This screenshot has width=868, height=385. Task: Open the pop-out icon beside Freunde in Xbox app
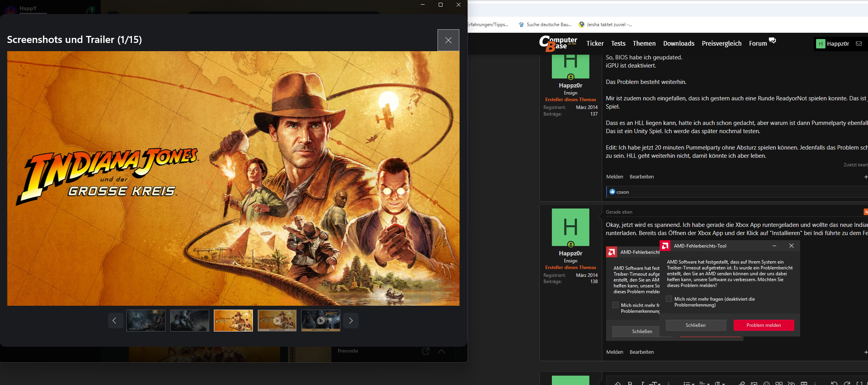click(x=426, y=351)
